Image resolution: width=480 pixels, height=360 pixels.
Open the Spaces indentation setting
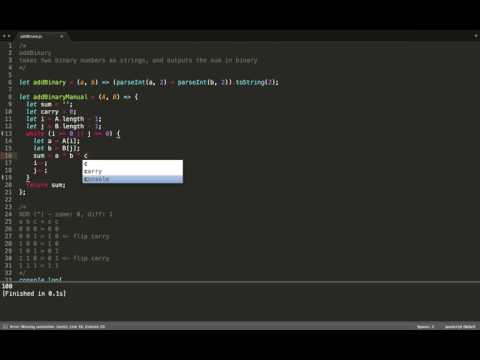point(425,326)
